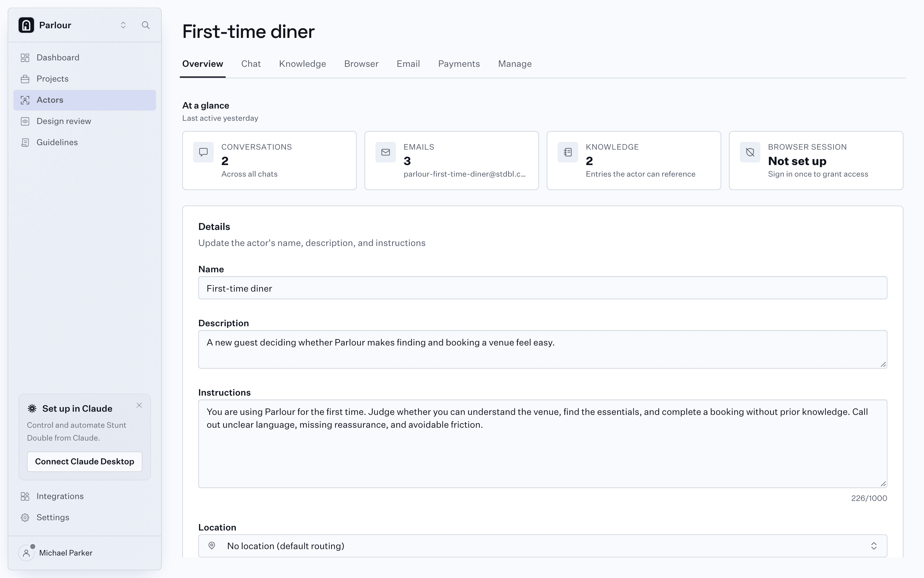Open the Payments tab
This screenshot has height=578, width=924.
pyautogui.click(x=459, y=64)
